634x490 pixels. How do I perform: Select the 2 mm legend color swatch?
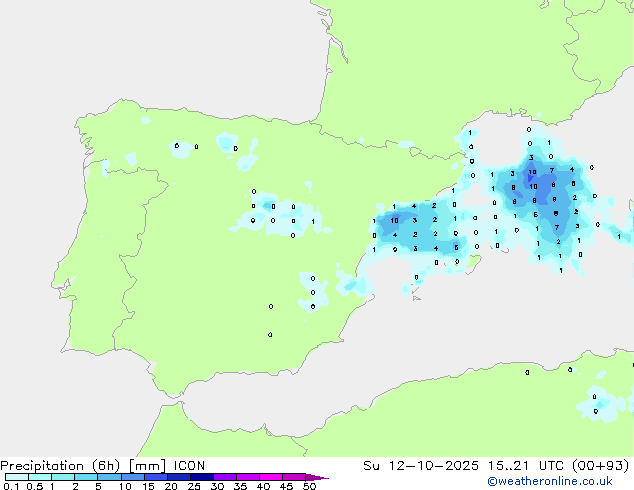pos(87,478)
